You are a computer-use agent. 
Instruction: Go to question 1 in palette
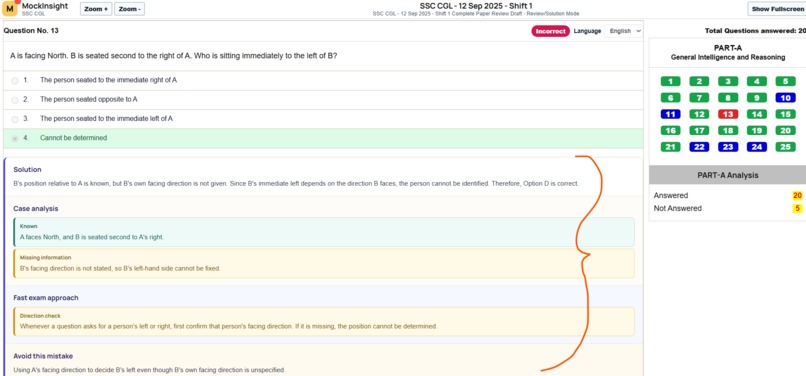coord(670,81)
